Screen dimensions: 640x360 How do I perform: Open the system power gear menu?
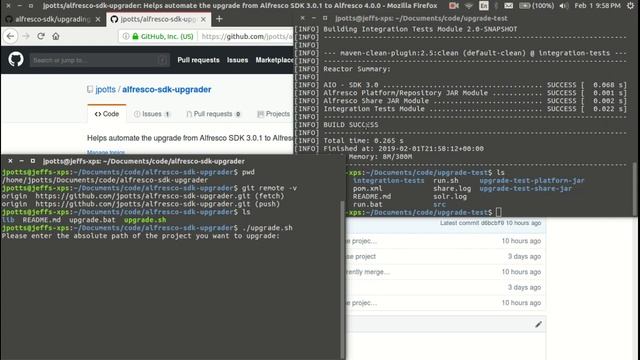(631, 6)
